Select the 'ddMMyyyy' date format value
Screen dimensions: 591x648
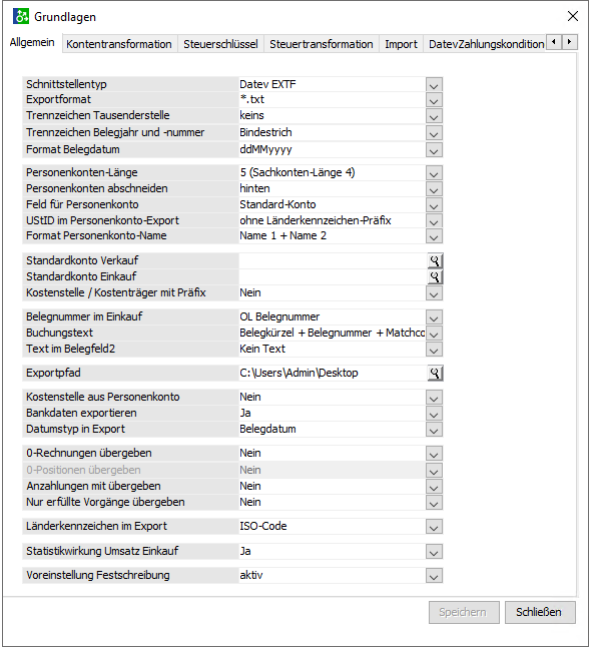pos(266,150)
